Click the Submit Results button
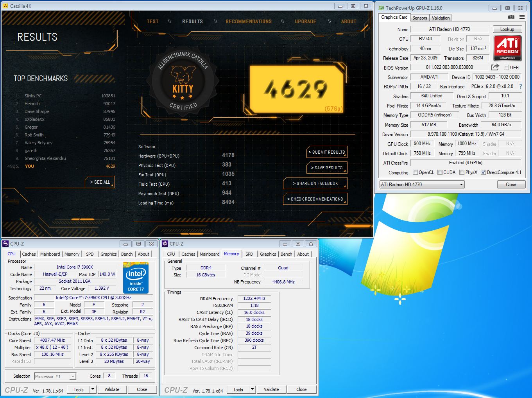This screenshot has height=398, width=532. (327, 152)
